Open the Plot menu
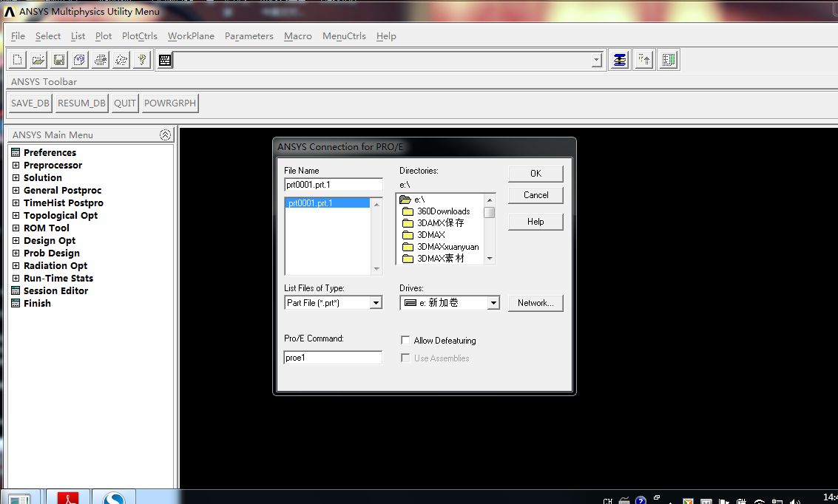 pos(104,35)
